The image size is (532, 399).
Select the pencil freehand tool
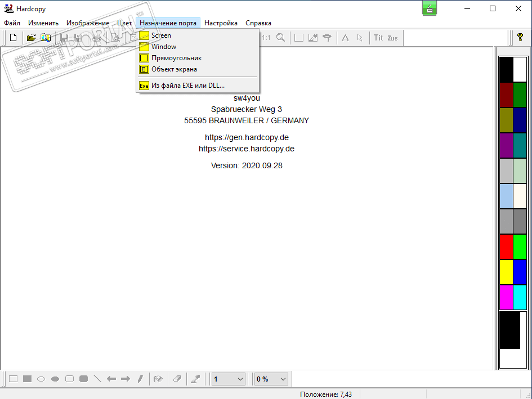pyautogui.click(x=140, y=379)
